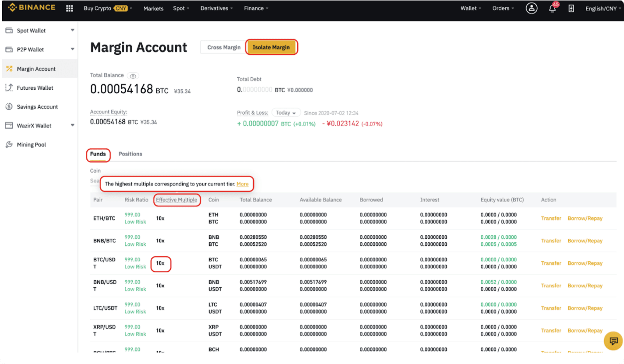Click Borrow/Repay for the BNB/BTC pair

[585, 241]
